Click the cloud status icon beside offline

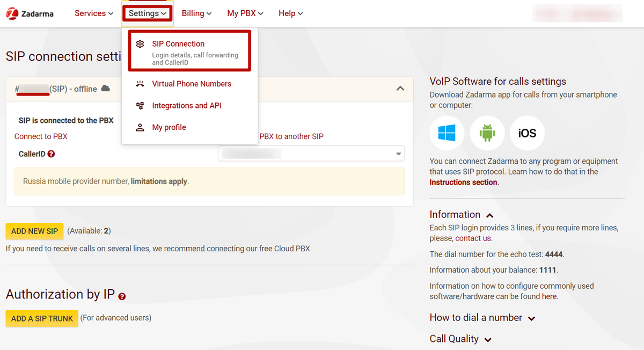pos(106,88)
